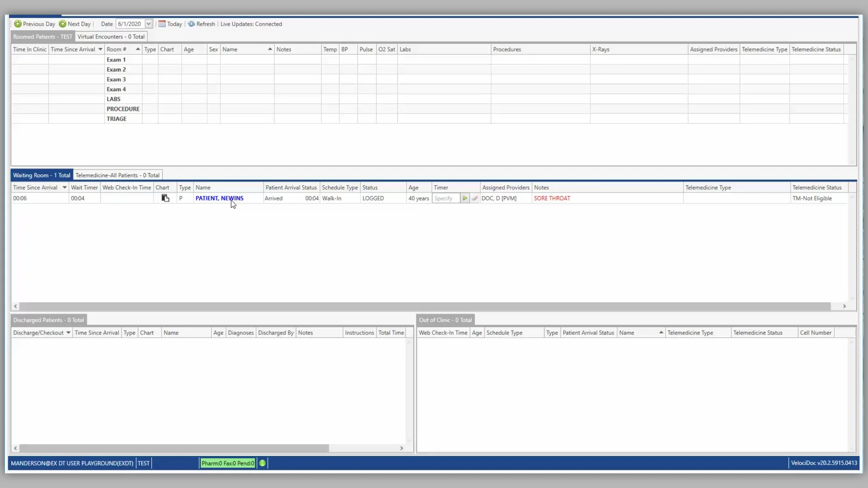Image resolution: width=868 pixels, height=488 pixels.
Task: Switch to the Virtual Encounters tab
Action: [111, 37]
